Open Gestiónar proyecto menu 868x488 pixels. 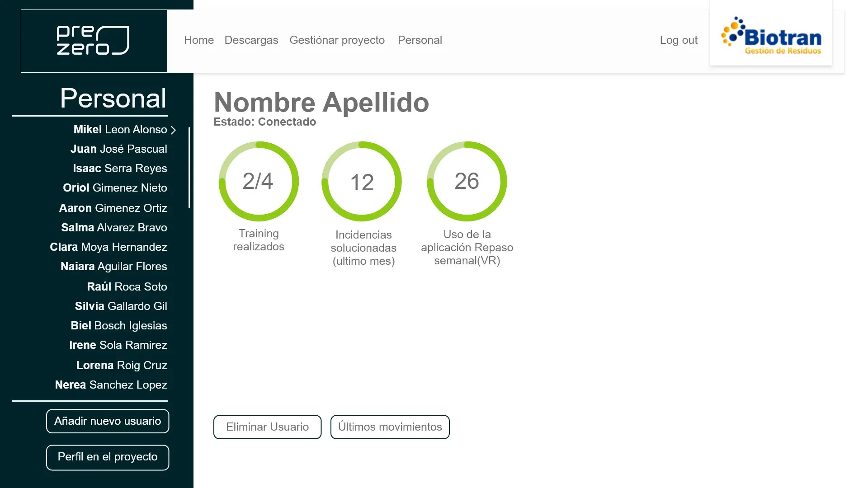click(x=337, y=40)
